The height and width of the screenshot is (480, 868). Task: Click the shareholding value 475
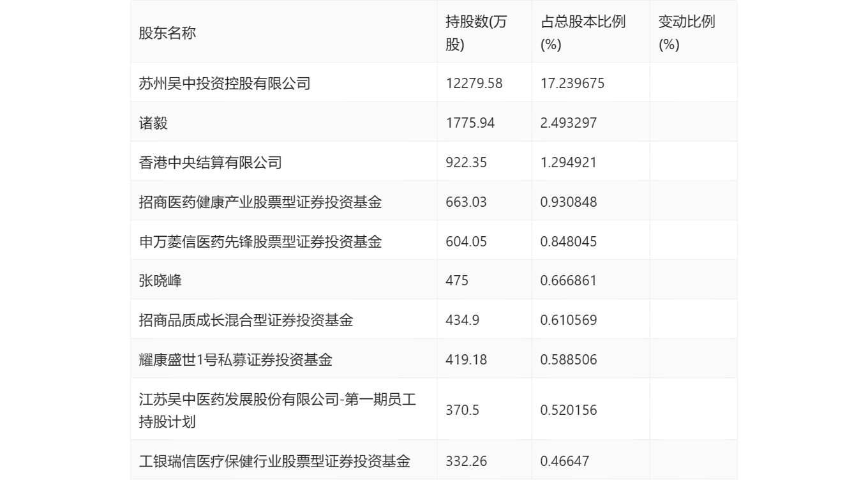[x=457, y=280]
